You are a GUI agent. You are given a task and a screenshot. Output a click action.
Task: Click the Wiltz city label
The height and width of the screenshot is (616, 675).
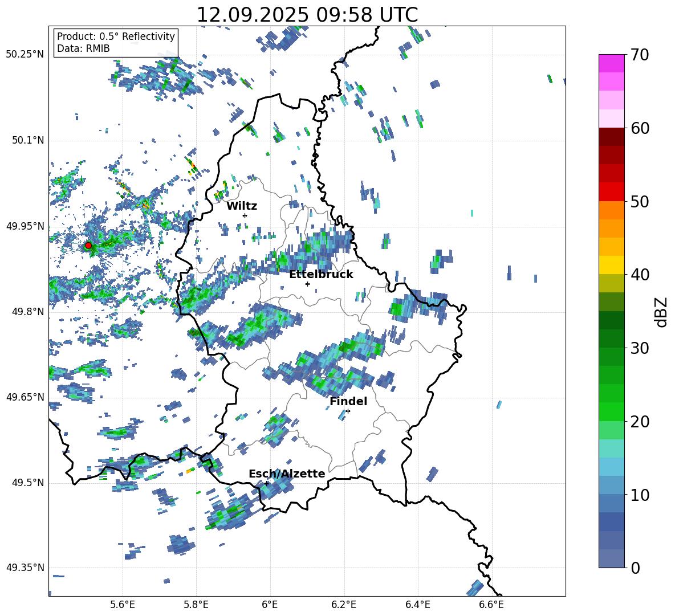point(242,206)
